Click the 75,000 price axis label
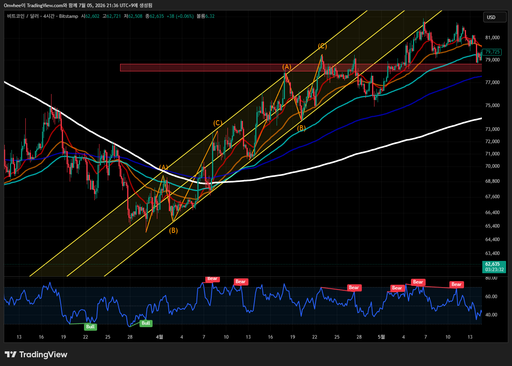512x366 pixels. (x=492, y=105)
